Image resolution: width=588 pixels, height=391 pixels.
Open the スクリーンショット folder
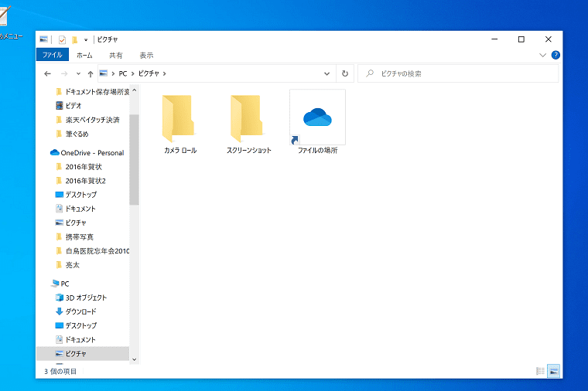[x=248, y=123]
